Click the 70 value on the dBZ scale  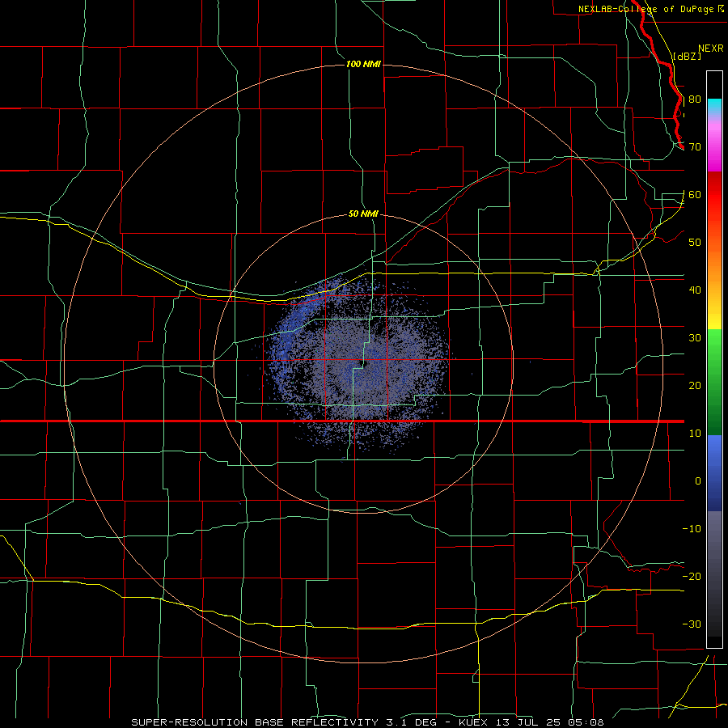[x=695, y=147]
